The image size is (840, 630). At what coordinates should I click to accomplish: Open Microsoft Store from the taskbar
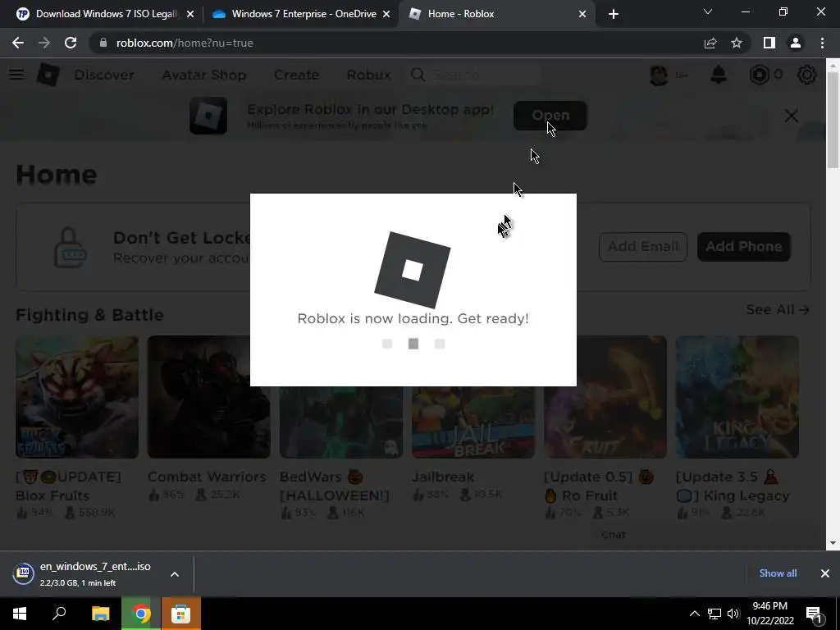[x=181, y=614]
